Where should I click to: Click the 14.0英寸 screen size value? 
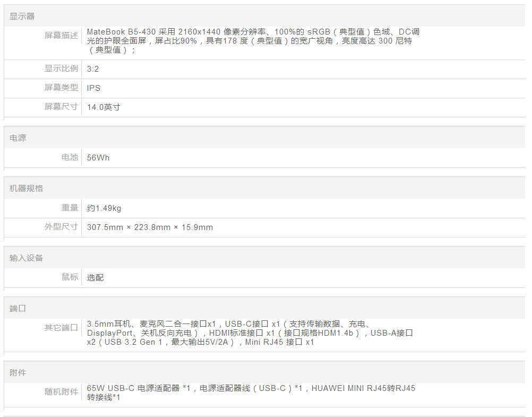(104, 107)
